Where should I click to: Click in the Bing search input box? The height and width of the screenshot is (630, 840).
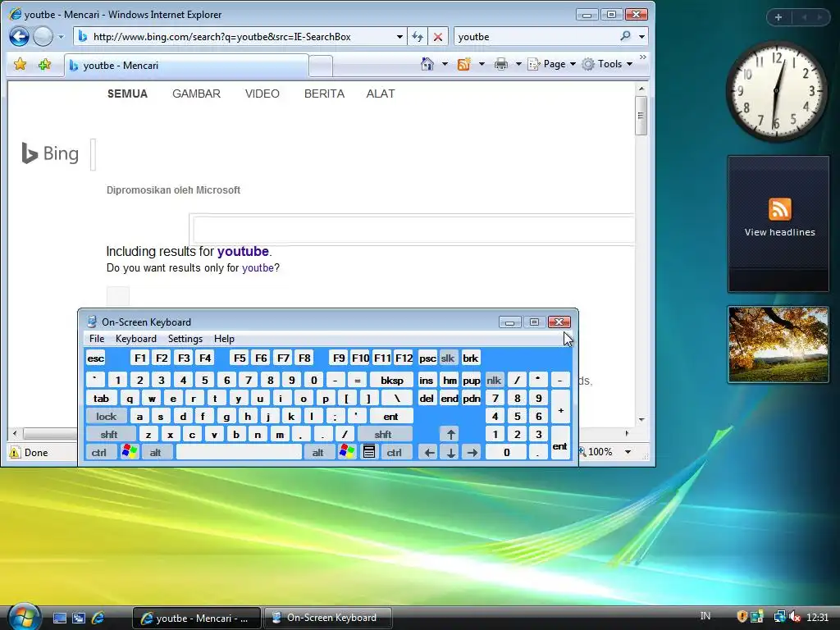(x=413, y=230)
